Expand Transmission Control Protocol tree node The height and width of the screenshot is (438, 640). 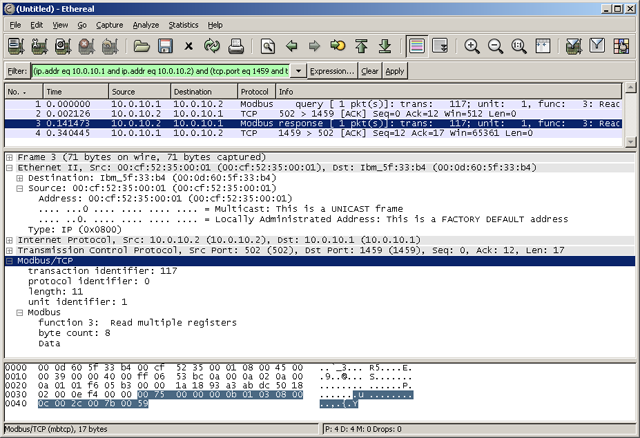(x=9, y=250)
